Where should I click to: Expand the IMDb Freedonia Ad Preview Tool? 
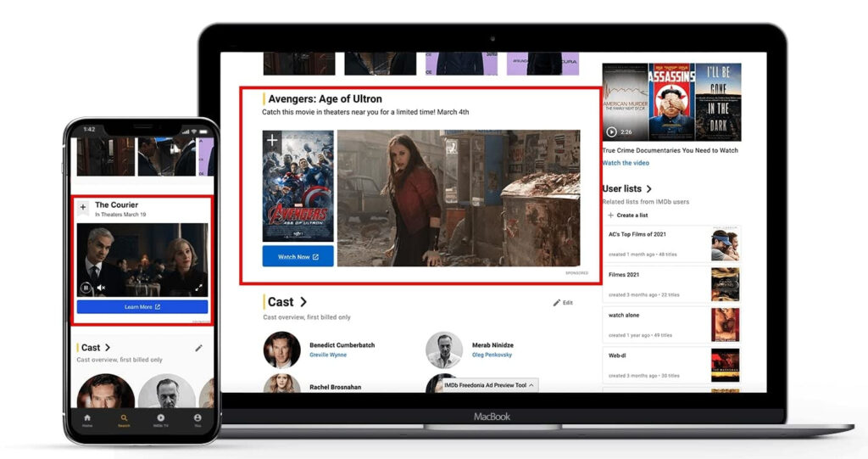click(x=489, y=384)
